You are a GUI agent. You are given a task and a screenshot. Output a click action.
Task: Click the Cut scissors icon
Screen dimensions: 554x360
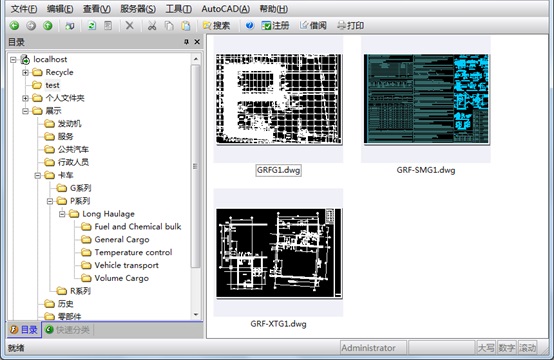tap(152, 25)
